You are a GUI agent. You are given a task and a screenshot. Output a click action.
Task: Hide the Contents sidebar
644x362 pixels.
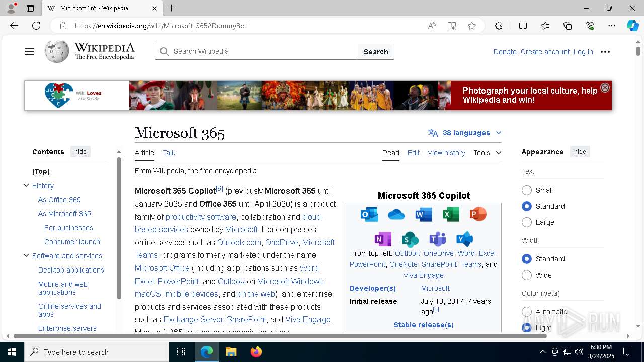tap(80, 152)
